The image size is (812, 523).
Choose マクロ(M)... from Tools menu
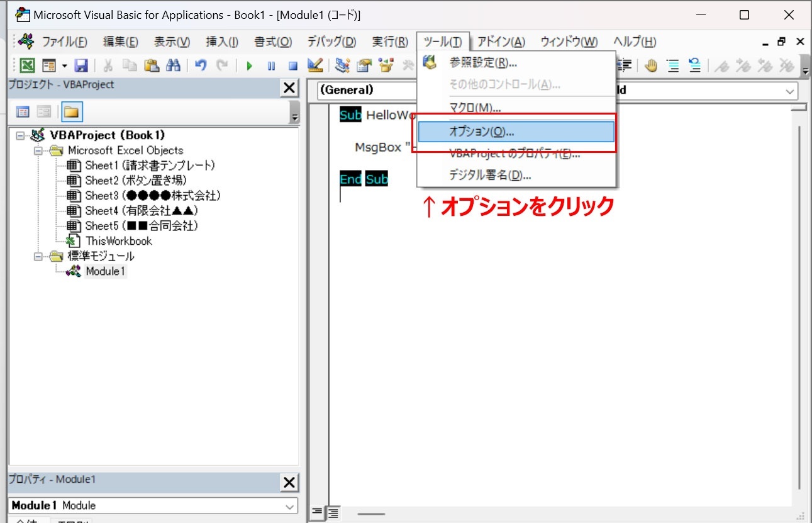pos(516,108)
